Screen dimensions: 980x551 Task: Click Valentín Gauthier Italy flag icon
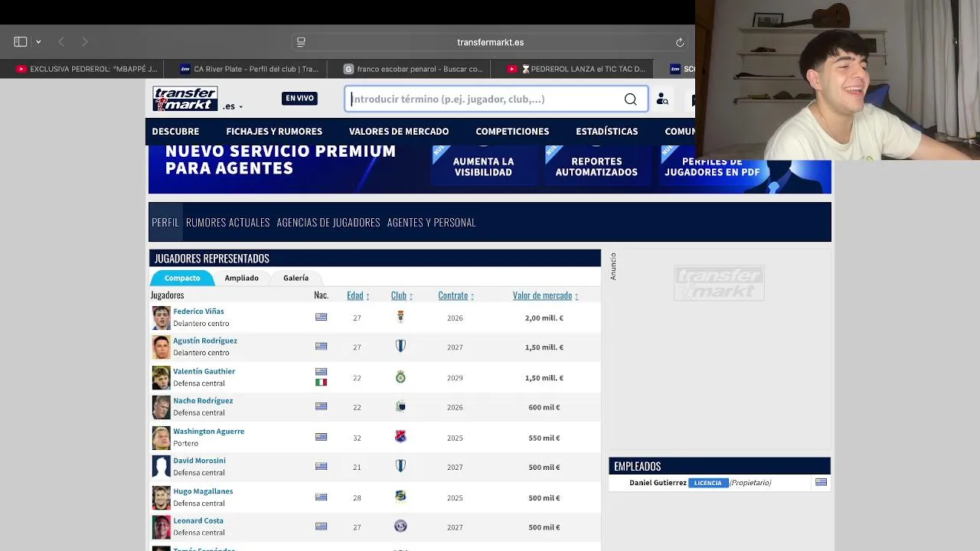tap(321, 382)
